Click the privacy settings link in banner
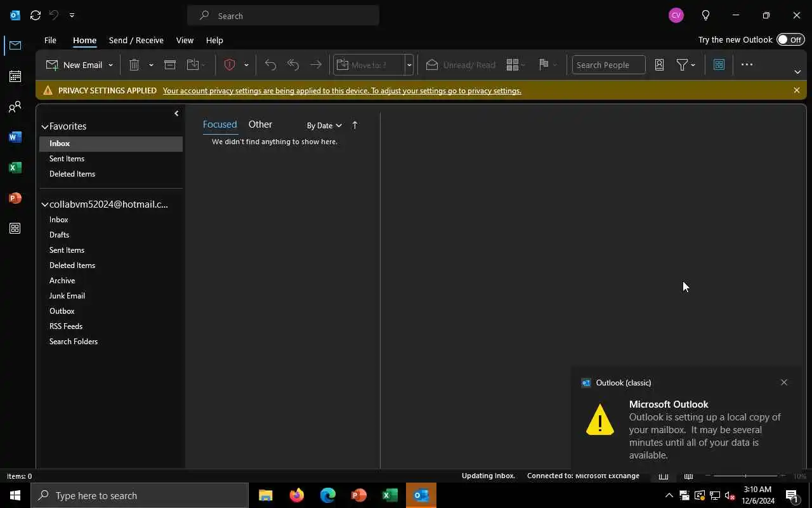 coord(342,91)
